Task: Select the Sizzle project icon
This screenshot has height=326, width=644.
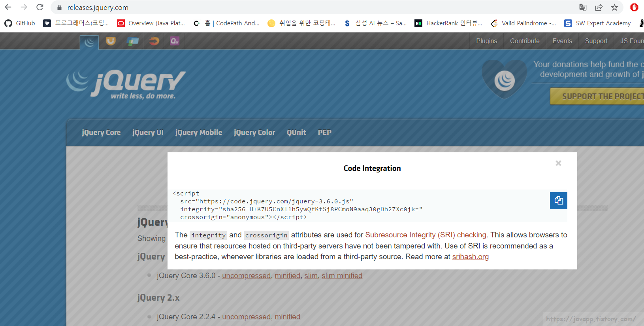Action: pos(154,41)
